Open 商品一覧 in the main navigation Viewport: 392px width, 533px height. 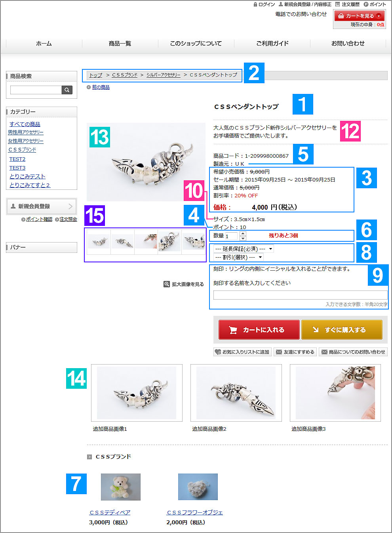click(x=120, y=44)
